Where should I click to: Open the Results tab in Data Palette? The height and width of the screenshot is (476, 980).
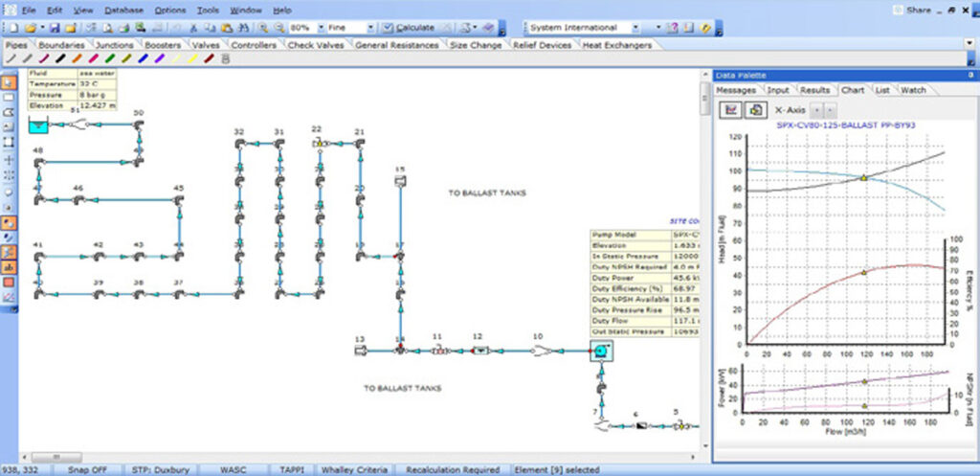click(814, 89)
